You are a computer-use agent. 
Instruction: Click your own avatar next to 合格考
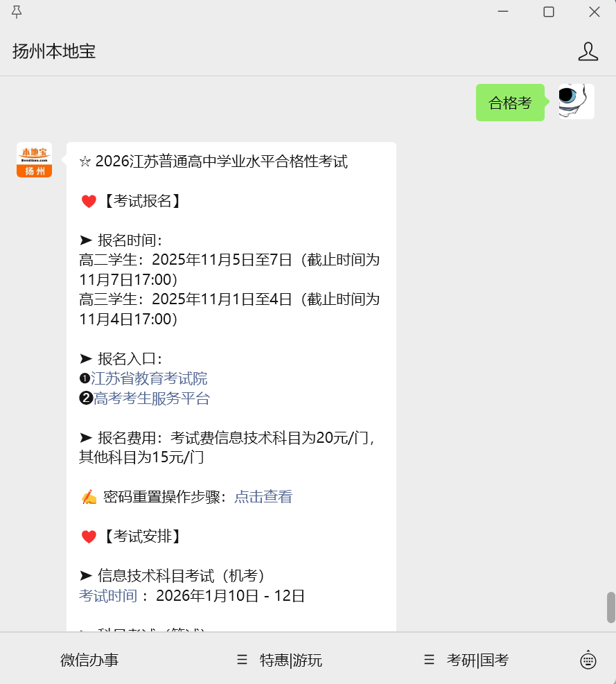click(576, 101)
